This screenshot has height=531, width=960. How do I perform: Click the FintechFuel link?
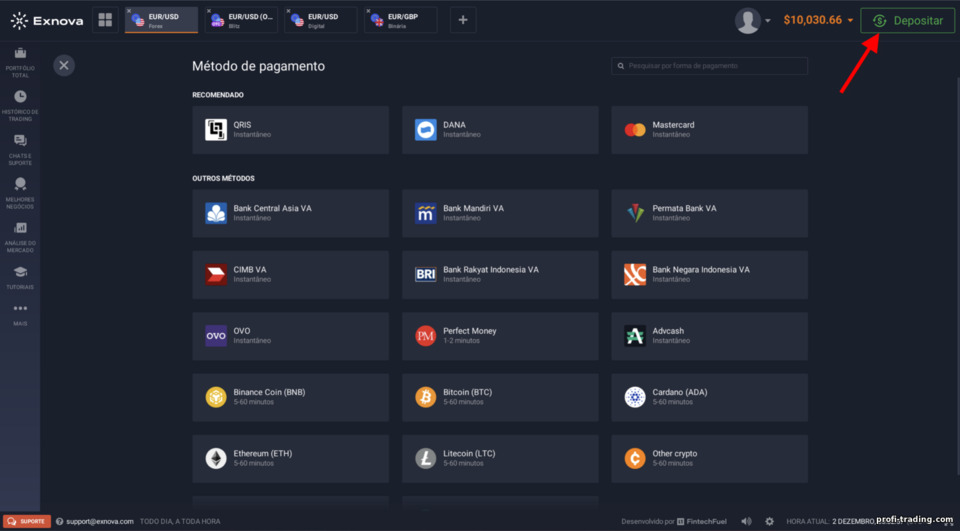click(701, 521)
